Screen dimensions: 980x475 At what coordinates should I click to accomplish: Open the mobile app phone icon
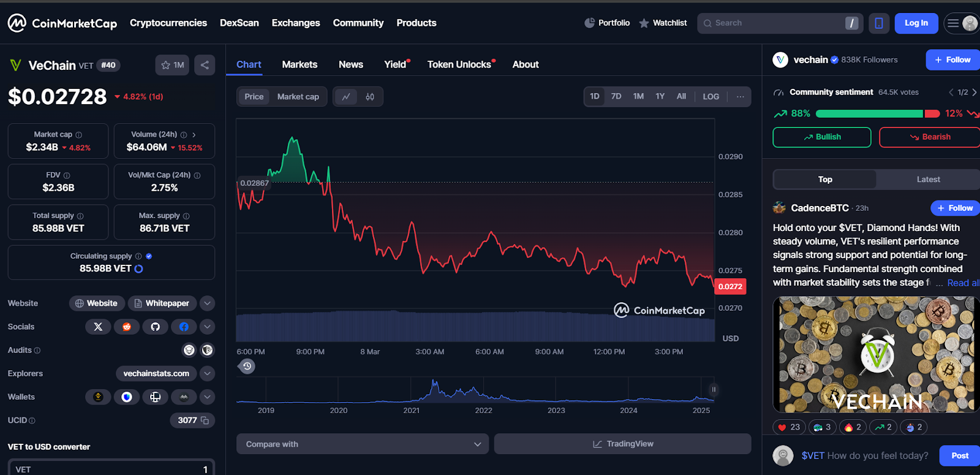coord(879,23)
